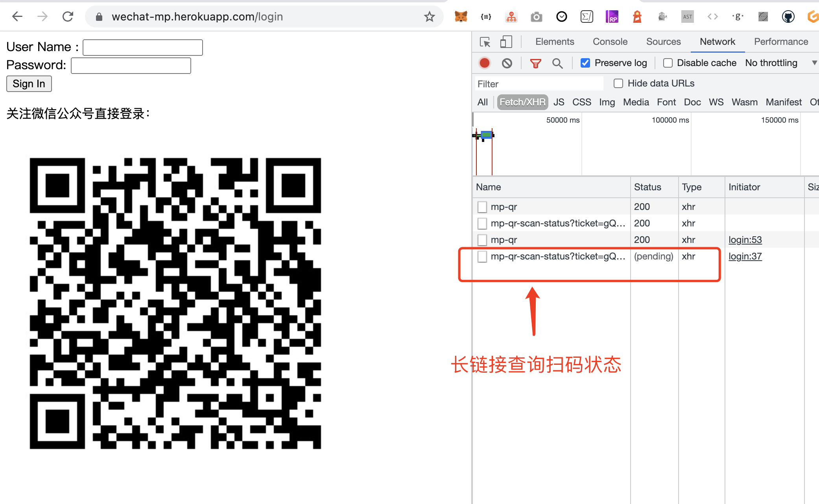The height and width of the screenshot is (504, 819).
Task: Activate the DevTools element inspector icon
Action: (x=485, y=42)
